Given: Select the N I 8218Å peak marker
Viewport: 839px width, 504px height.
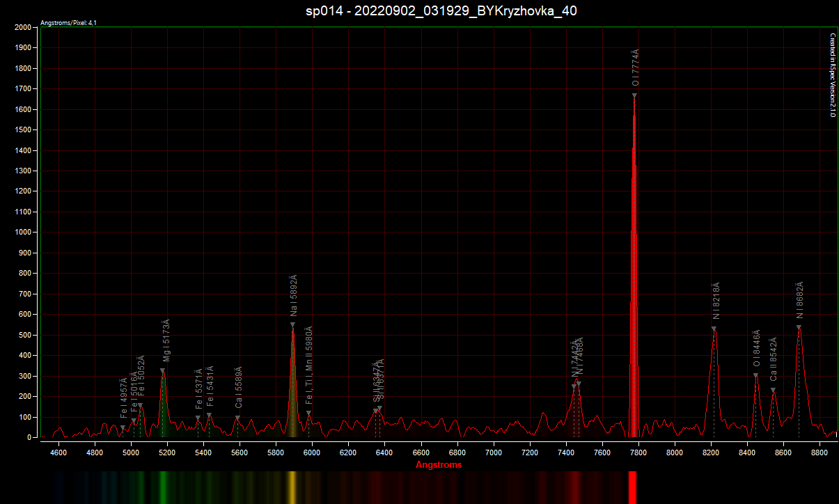Looking at the screenshot, I should point(714,329).
